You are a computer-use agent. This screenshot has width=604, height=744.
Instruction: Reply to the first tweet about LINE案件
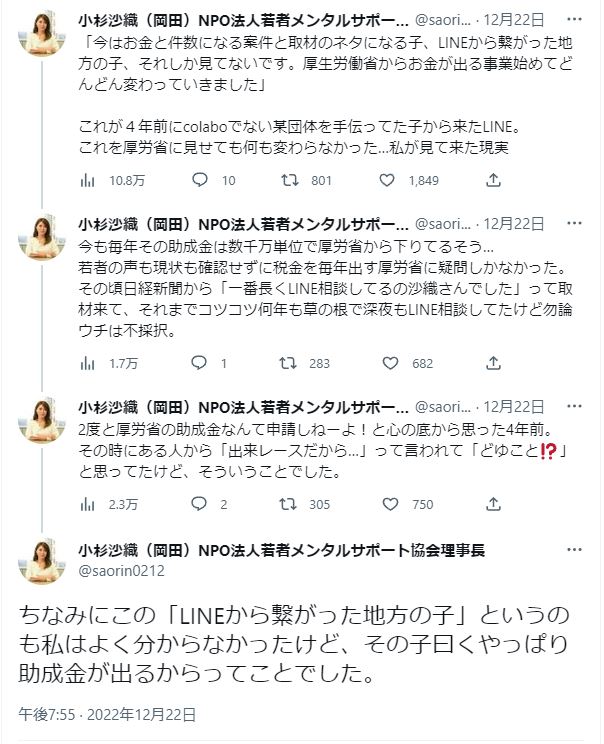[x=199, y=180]
